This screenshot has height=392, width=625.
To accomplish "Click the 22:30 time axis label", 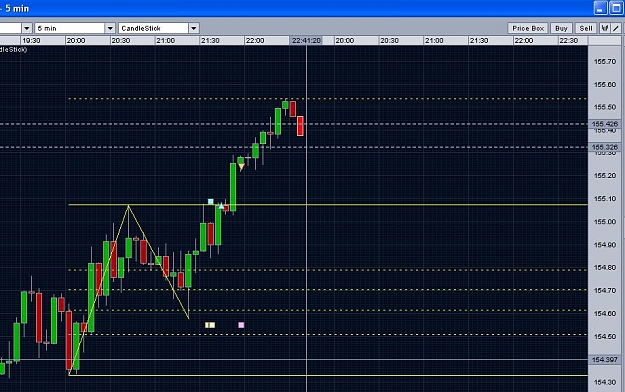I will (568, 41).
